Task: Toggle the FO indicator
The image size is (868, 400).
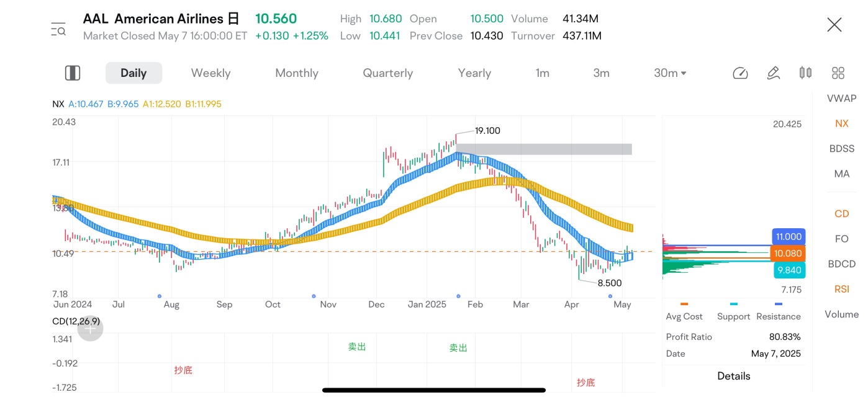Action: [x=842, y=239]
